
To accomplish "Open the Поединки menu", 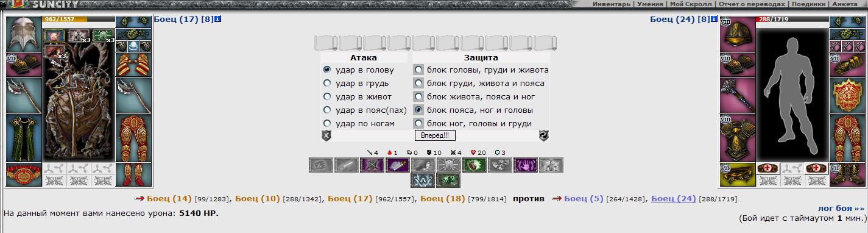I will coord(809,4).
